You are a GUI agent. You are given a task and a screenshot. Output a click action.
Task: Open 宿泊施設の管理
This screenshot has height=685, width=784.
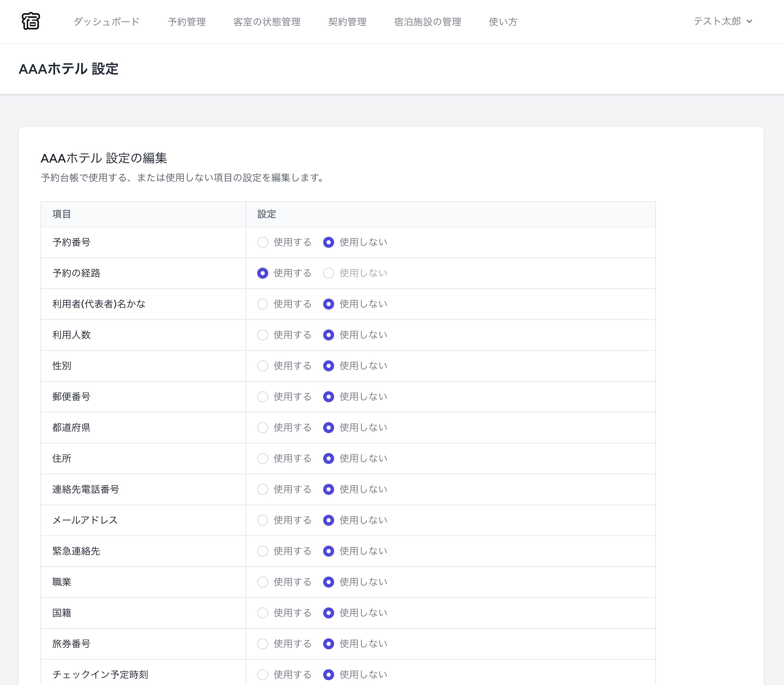[x=428, y=22]
